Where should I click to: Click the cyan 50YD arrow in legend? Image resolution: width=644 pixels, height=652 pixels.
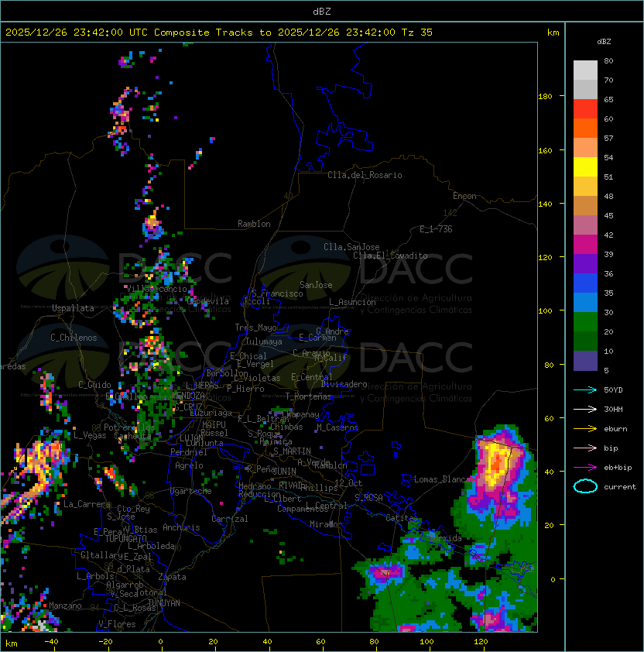pyautogui.click(x=585, y=389)
